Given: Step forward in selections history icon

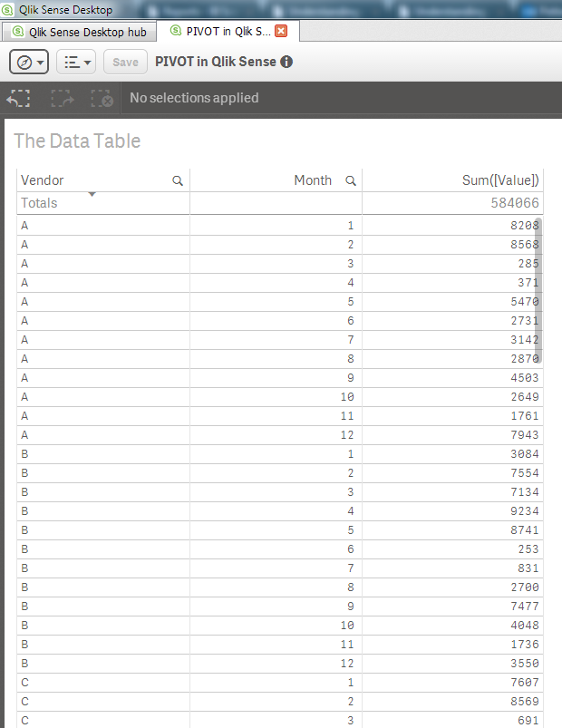Looking at the screenshot, I should tap(61, 99).
